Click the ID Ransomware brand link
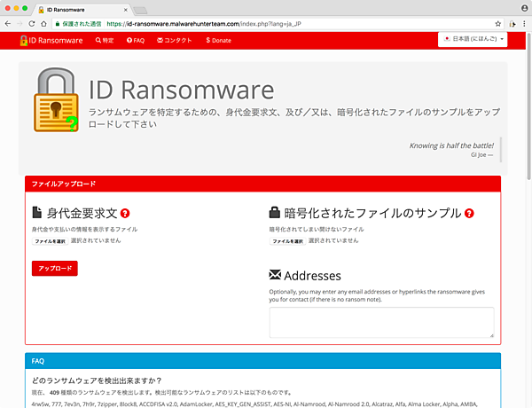Screen dimensions: 532x408 53,41
